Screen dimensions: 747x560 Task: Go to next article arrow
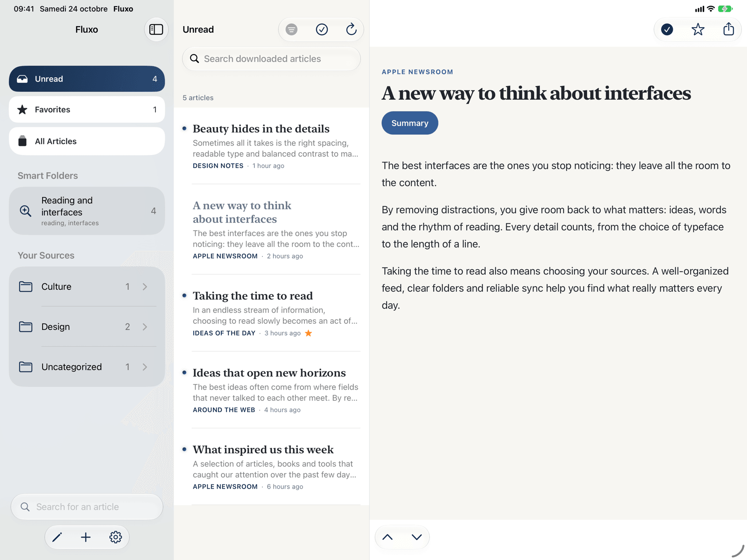pyautogui.click(x=417, y=537)
